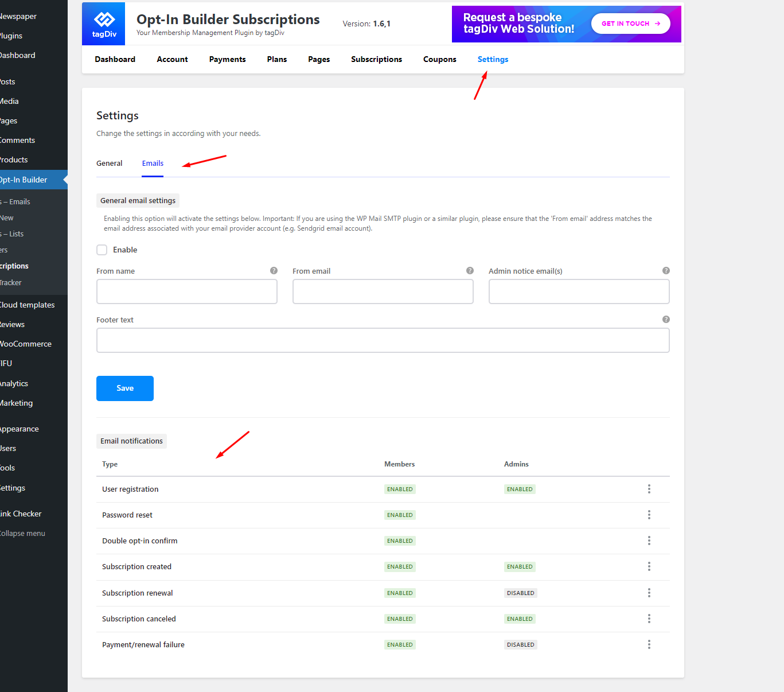Click the 'Subscription created' row label
The image size is (784, 692).
[x=136, y=566]
